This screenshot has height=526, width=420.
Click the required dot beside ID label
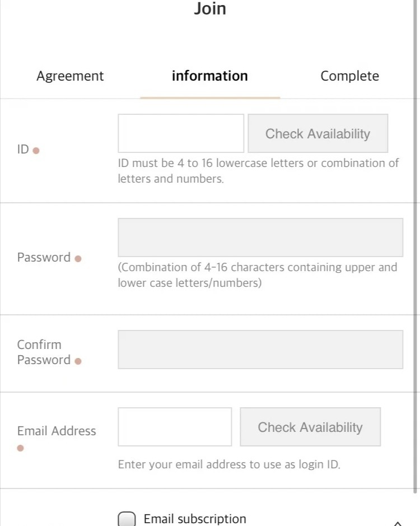(36, 151)
